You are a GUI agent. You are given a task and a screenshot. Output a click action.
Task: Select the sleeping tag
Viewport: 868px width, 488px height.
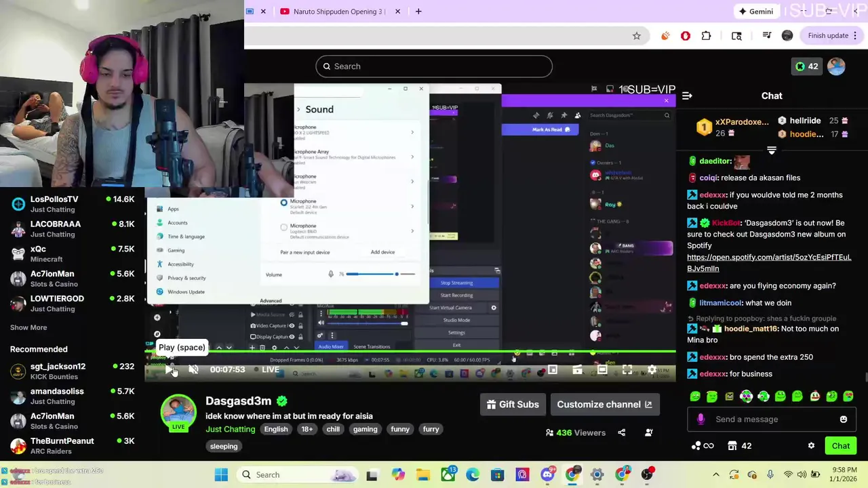tap(224, 446)
